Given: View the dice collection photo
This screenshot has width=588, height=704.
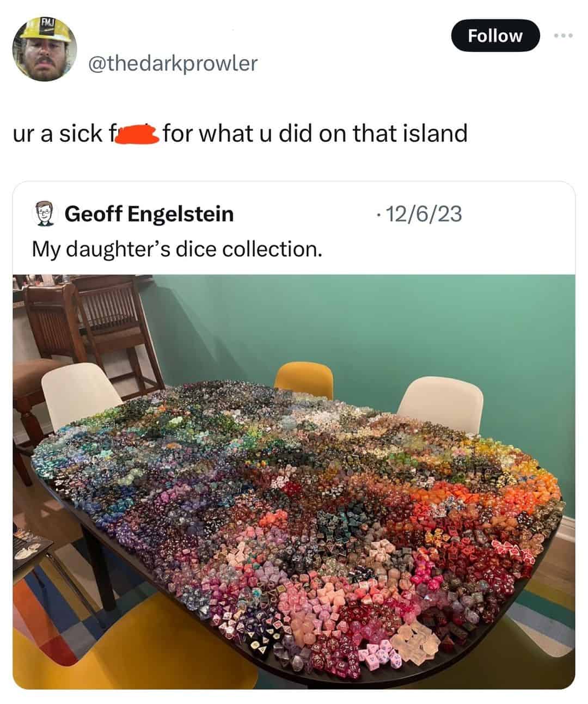Looking at the screenshot, I should point(294,482).
